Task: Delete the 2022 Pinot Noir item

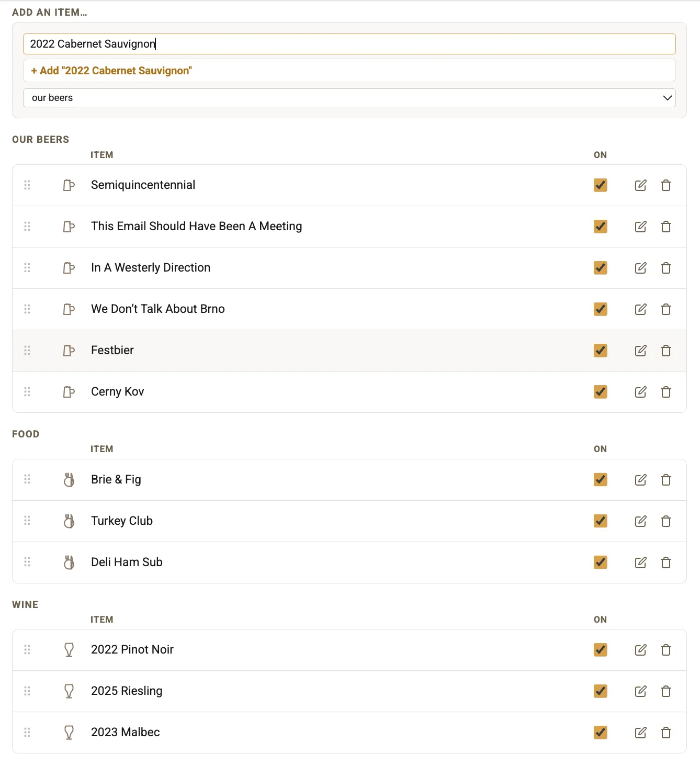Action: tap(666, 650)
